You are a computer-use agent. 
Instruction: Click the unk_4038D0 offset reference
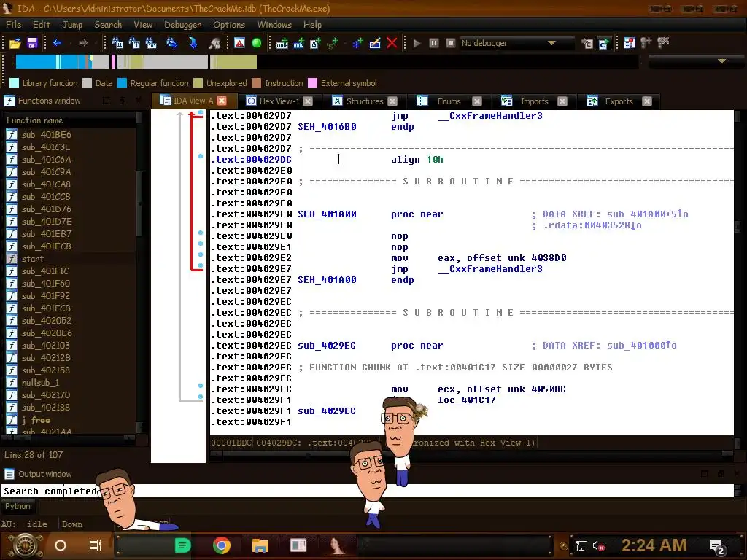537,258
